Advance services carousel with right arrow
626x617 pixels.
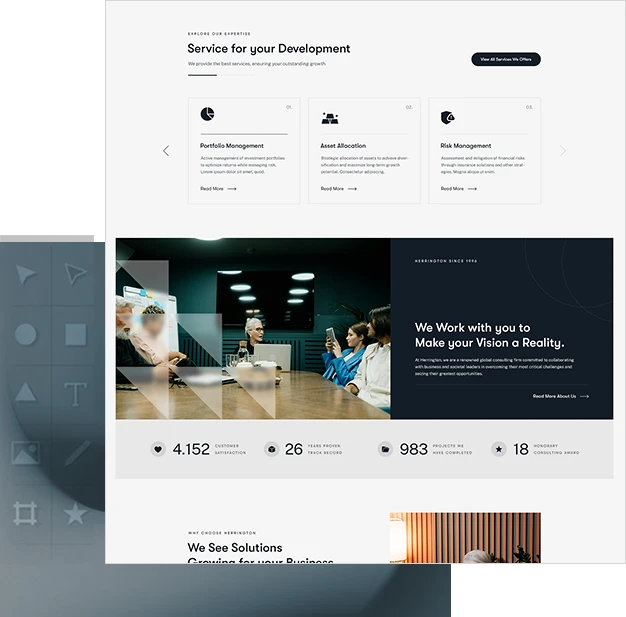pyautogui.click(x=563, y=151)
